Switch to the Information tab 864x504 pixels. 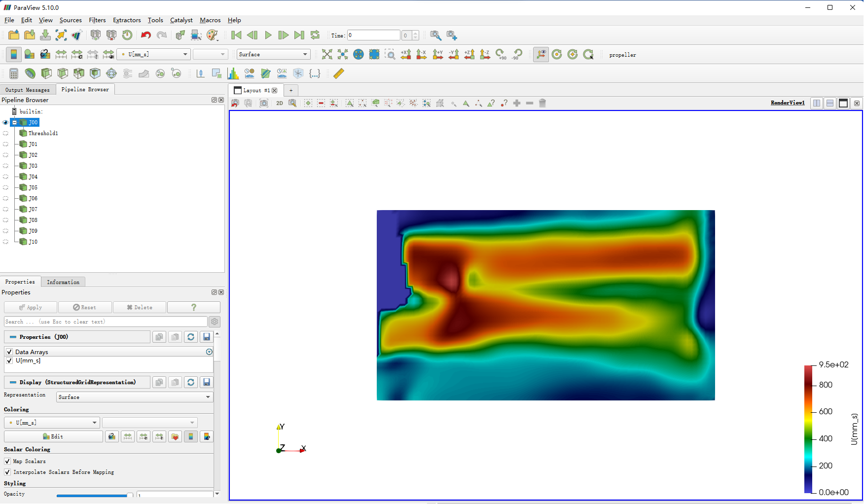click(x=63, y=282)
